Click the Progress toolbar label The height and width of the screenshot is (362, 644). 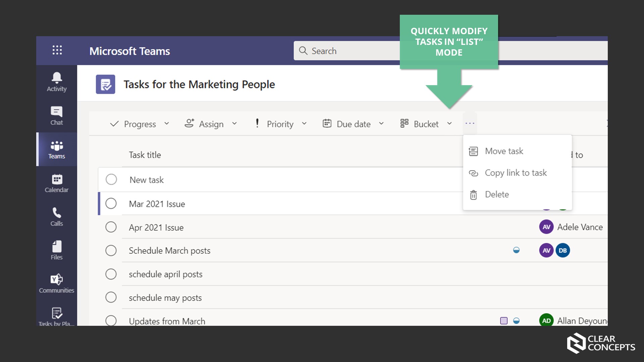pos(140,124)
